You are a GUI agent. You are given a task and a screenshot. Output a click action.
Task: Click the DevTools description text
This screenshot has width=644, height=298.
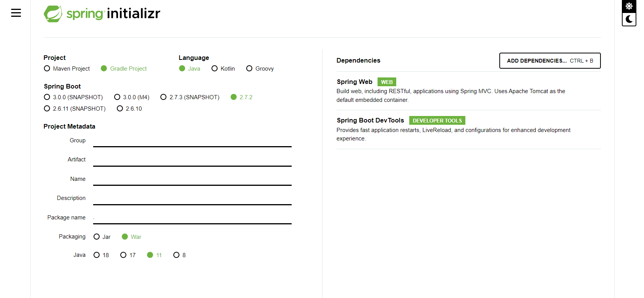pos(454,134)
